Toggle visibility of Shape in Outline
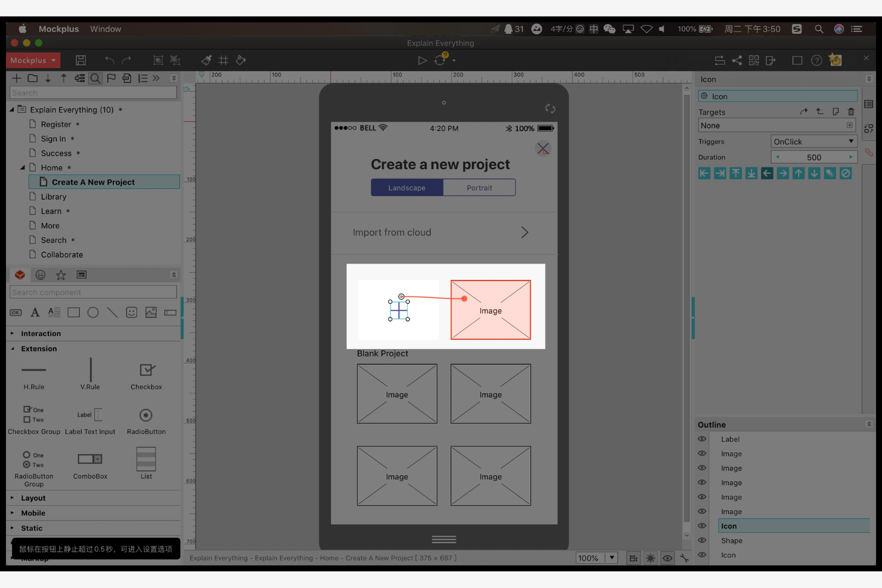The image size is (882, 588). (702, 540)
